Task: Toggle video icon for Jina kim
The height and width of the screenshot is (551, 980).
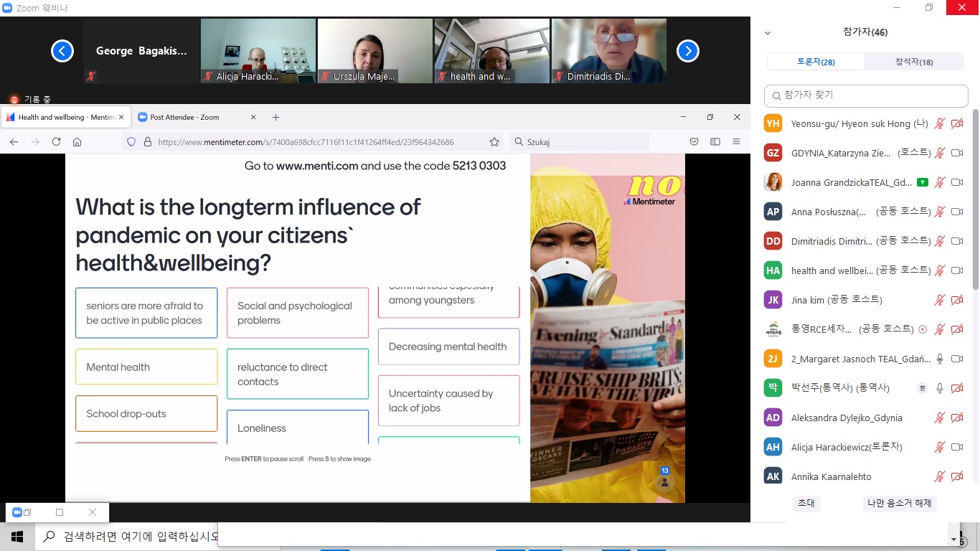Action: coord(956,300)
